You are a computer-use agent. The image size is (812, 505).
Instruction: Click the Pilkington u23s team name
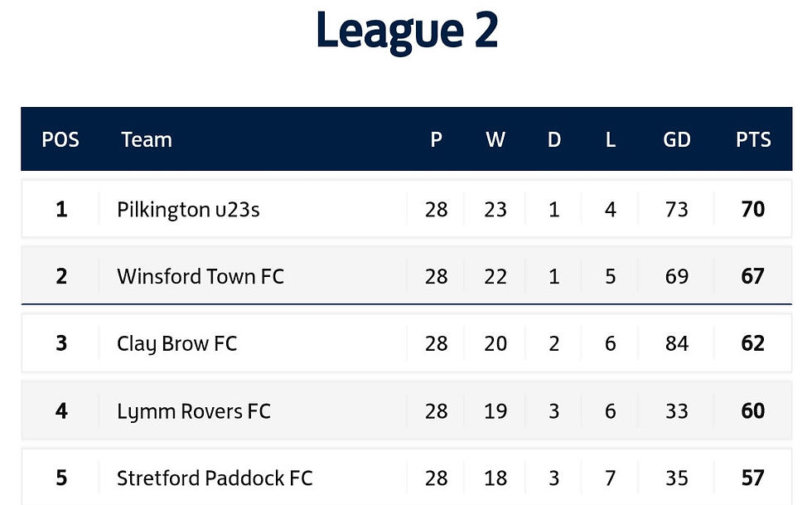[188, 209]
